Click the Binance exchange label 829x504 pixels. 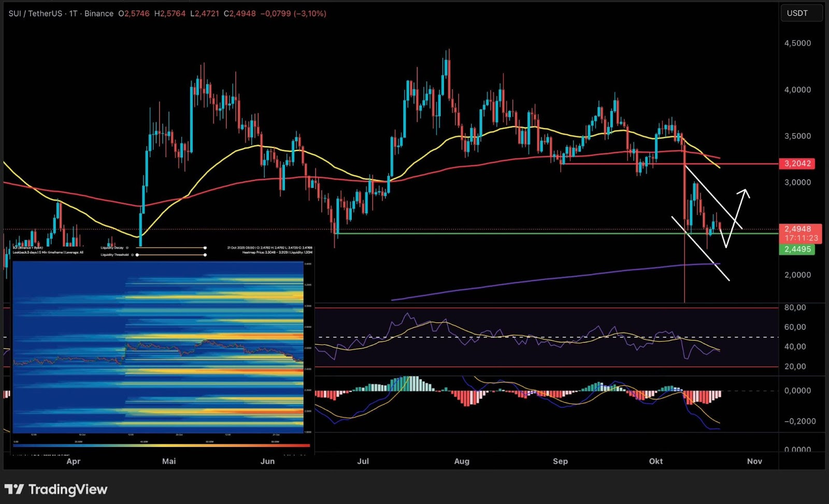pos(98,13)
